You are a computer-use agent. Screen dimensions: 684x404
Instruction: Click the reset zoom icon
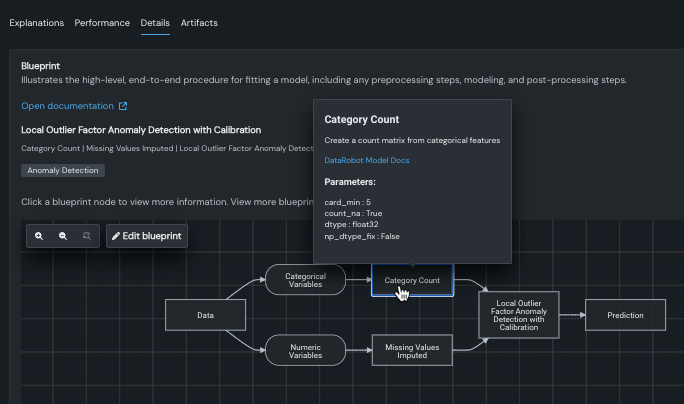click(x=87, y=236)
